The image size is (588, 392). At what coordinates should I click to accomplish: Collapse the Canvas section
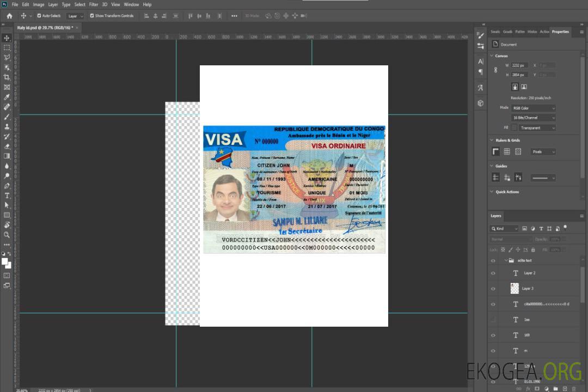[492, 56]
